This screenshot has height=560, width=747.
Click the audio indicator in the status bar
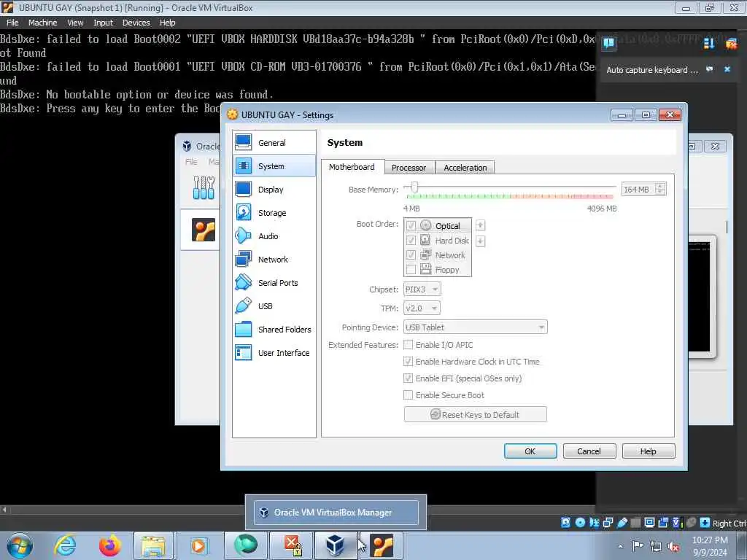point(594,522)
